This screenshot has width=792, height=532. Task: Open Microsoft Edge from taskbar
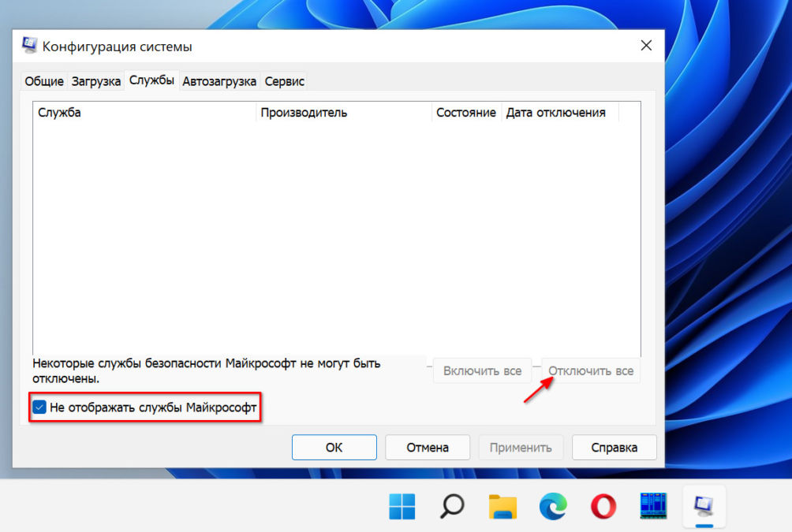click(x=553, y=506)
